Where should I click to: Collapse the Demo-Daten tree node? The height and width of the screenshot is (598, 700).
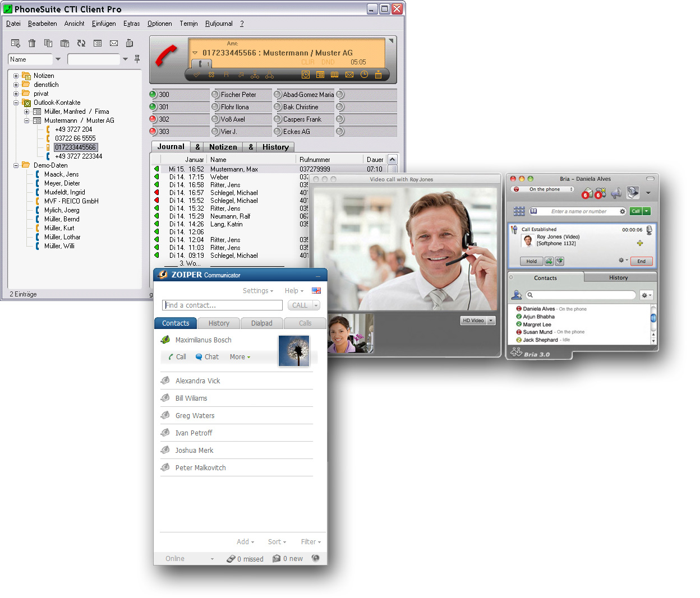pyautogui.click(x=16, y=165)
